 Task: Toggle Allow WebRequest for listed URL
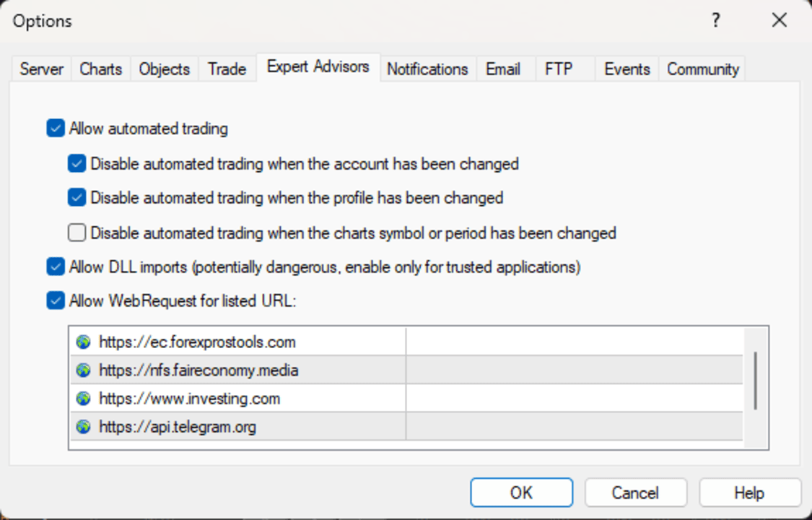coord(56,301)
